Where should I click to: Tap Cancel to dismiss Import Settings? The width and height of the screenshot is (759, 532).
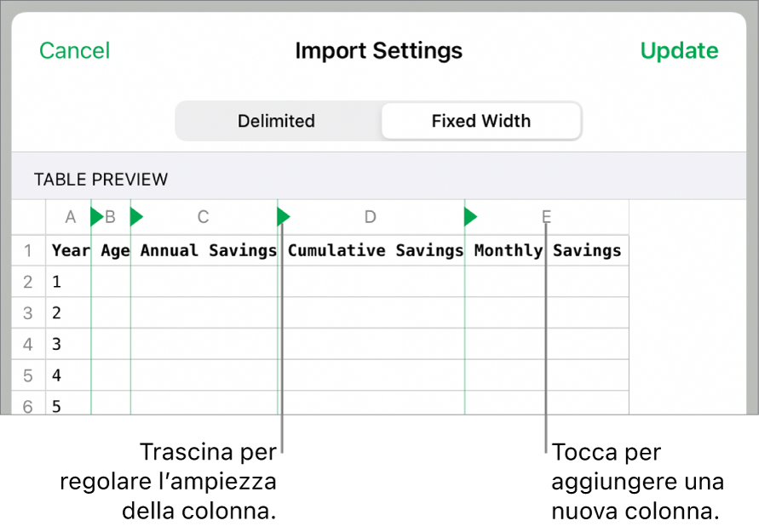click(75, 51)
